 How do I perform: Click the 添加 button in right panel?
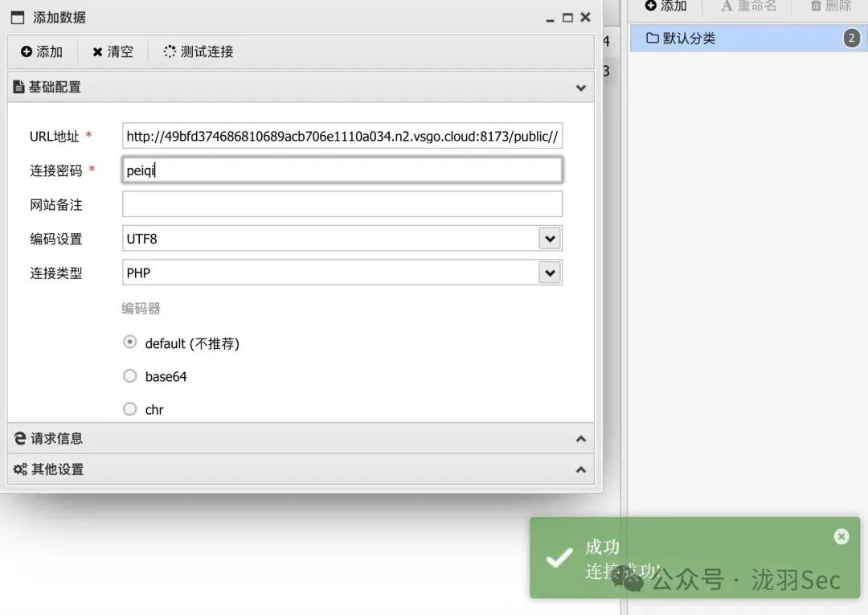[665, 6]
